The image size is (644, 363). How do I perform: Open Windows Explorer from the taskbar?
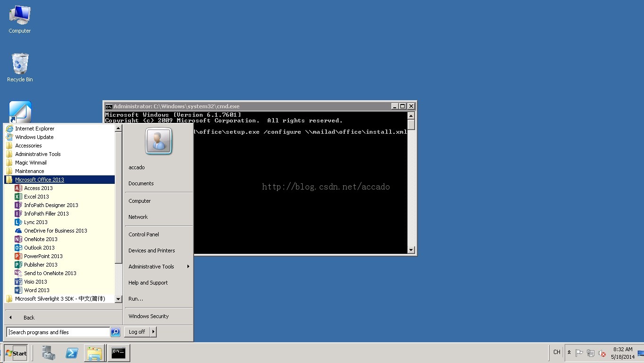[94, 353]
